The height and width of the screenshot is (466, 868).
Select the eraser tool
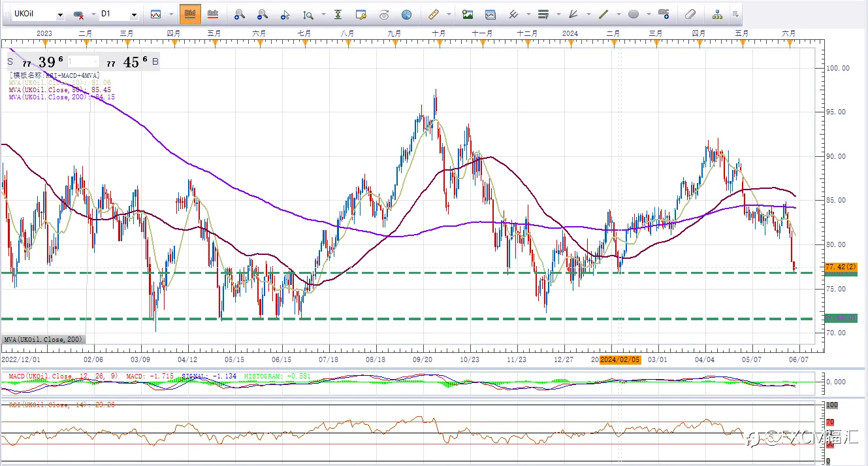(690, 14)
